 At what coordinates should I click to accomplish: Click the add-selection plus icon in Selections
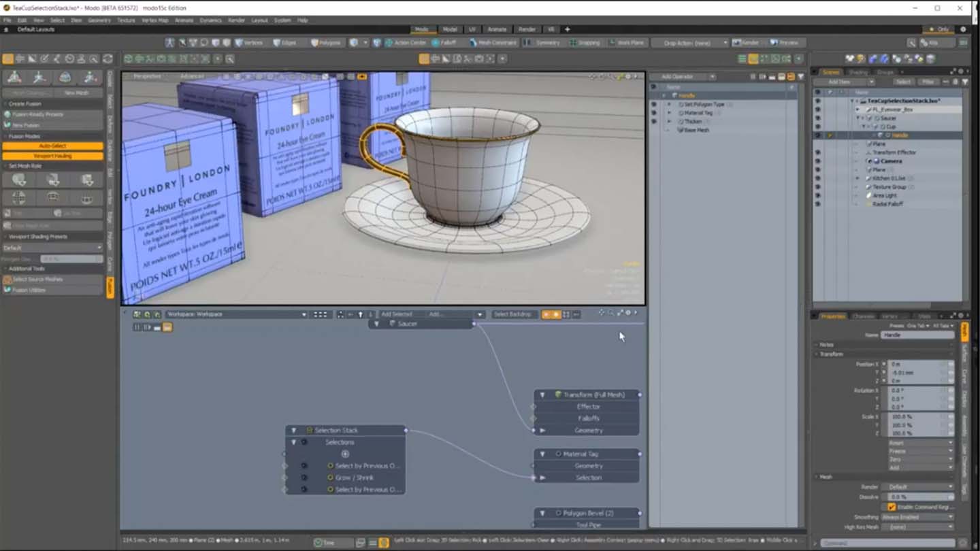pyautogui.click(x=345, y=454)
